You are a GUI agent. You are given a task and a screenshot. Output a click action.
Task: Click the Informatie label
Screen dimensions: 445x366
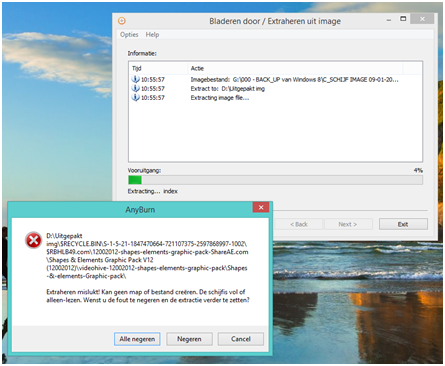(142, 53)
